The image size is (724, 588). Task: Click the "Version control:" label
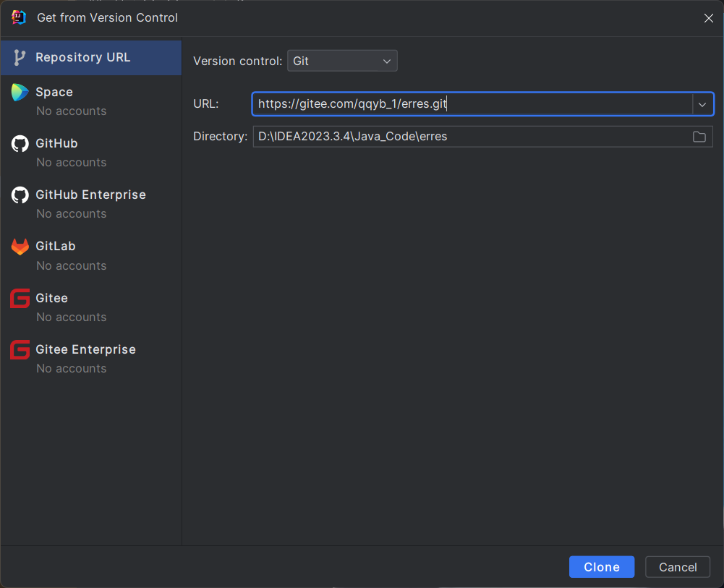(x=237, y=61)
